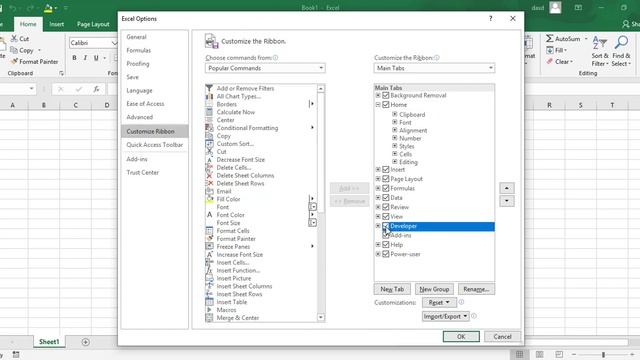Move selected tab down with arrow button
Screen dimensions: 640x360
coord(507,201)
